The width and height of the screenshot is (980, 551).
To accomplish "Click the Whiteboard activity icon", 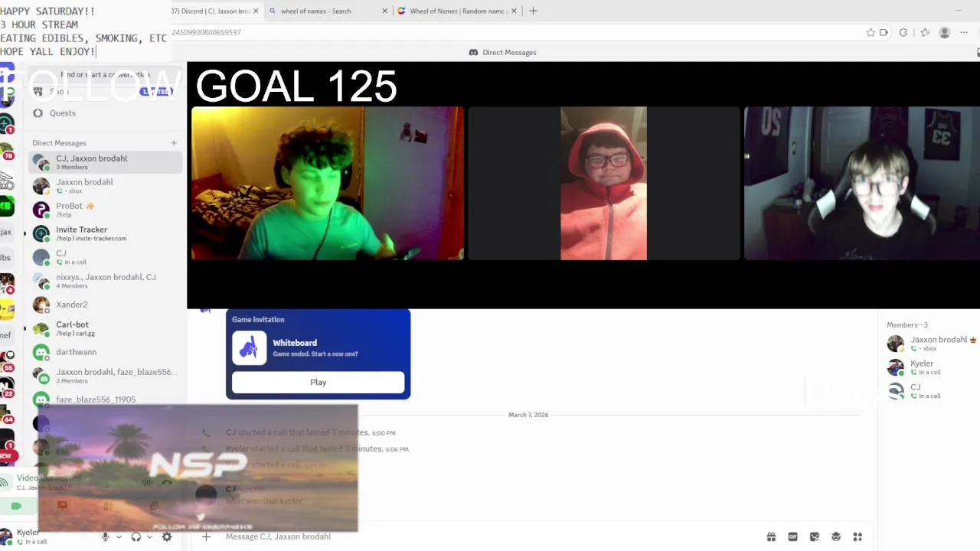I will pos(249,348).
